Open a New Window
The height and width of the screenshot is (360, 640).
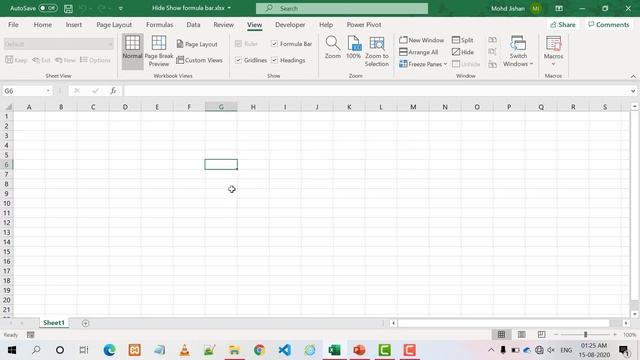pyautogui.click(x=422, y=40)
